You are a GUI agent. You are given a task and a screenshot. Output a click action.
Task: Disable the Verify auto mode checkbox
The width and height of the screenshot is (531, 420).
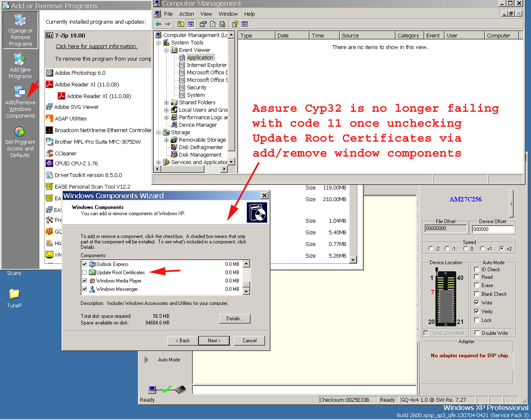[477, 311]
